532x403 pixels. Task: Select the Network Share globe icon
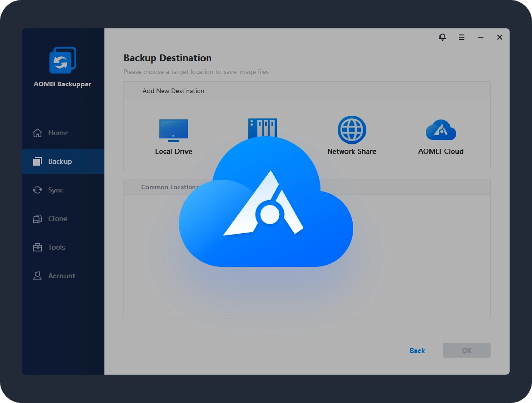pyautogui.click(x=352, y=130)
